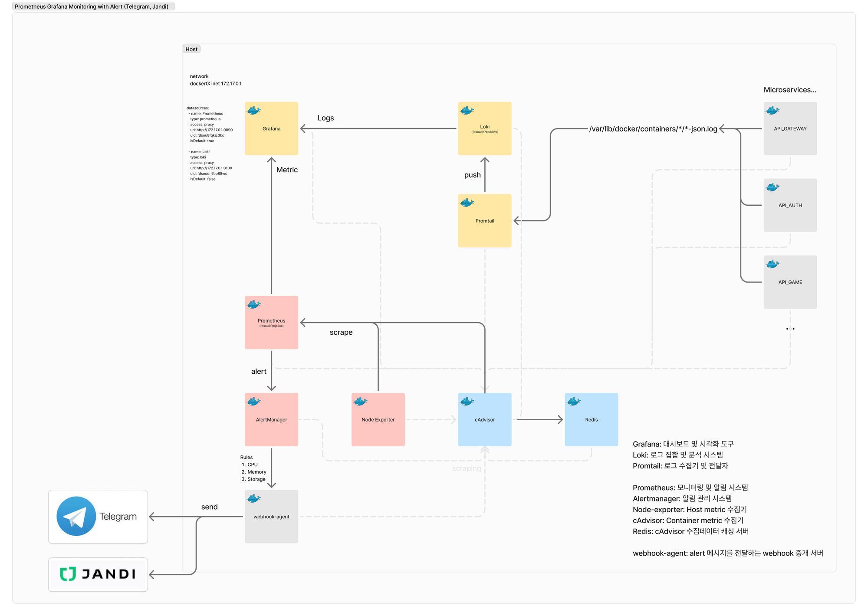868x616 pixels.
Task: Click the Telegram paper plane logo
Action: coord(76,516)
